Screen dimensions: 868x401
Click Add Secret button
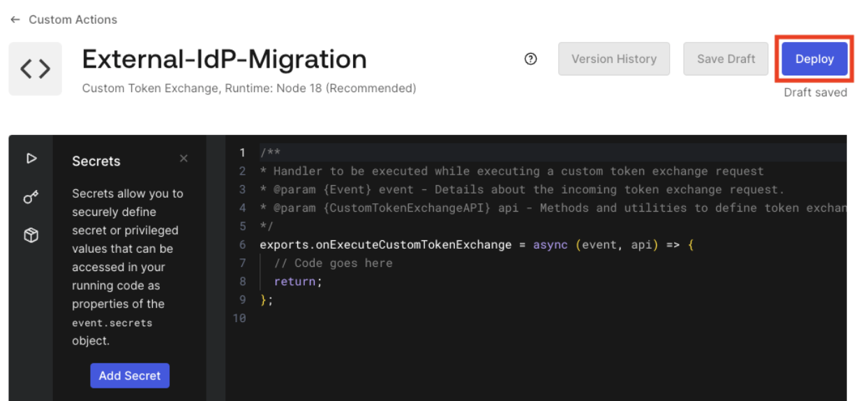pos(130,375)
